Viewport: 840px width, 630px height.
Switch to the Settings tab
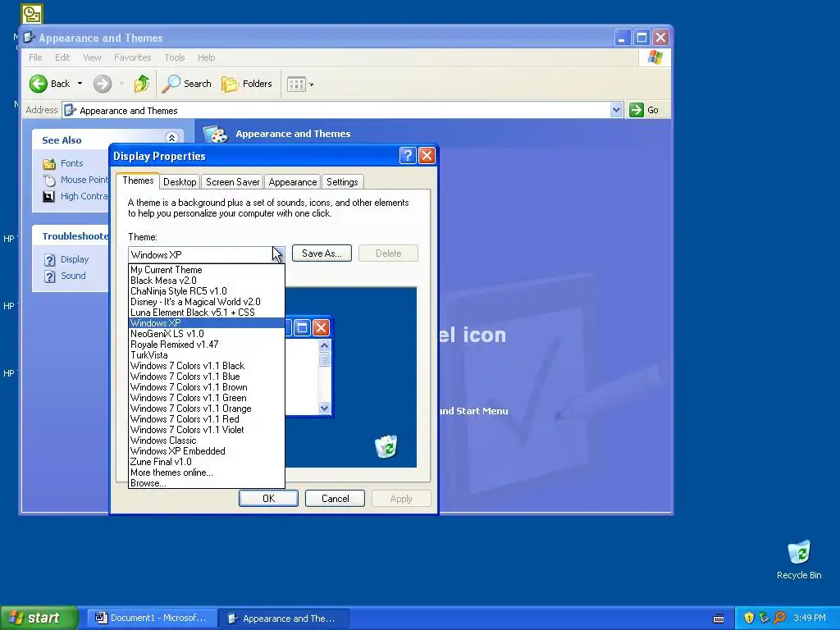pos(342,182)
